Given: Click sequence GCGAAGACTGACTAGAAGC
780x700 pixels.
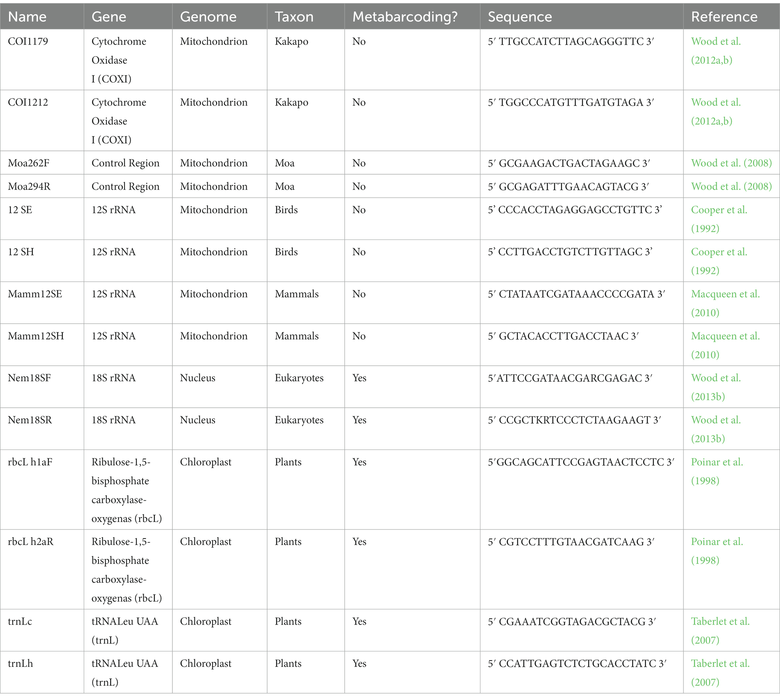Looking at the screenshot, I should 569,163.
